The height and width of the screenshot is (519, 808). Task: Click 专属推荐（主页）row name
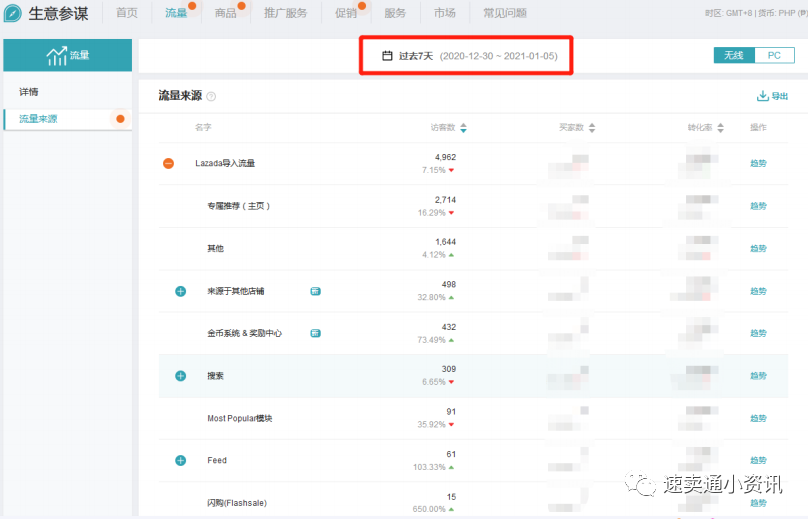(x=239, y=206)
